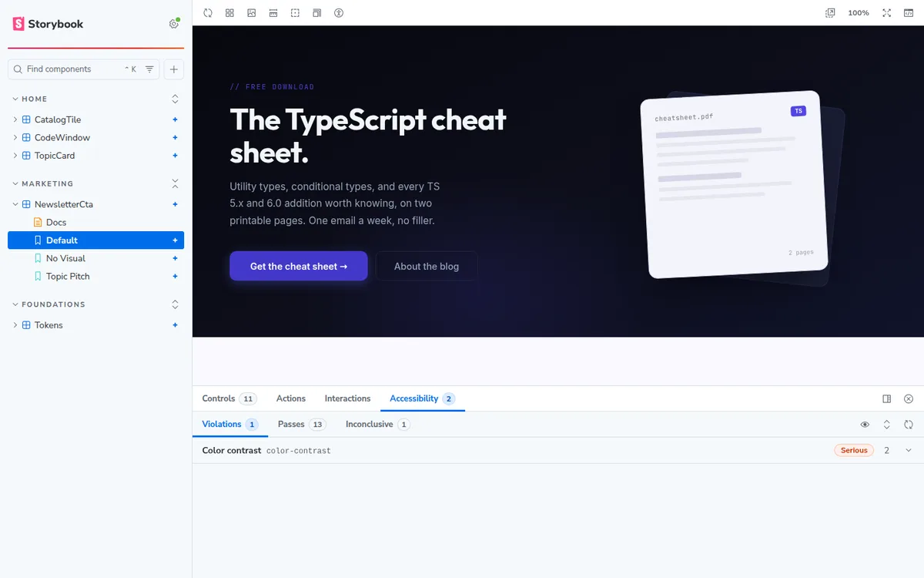This screenshot has width=924, height=578.
Task: Reset zoom using the 100% label
Action: (859, 13)
